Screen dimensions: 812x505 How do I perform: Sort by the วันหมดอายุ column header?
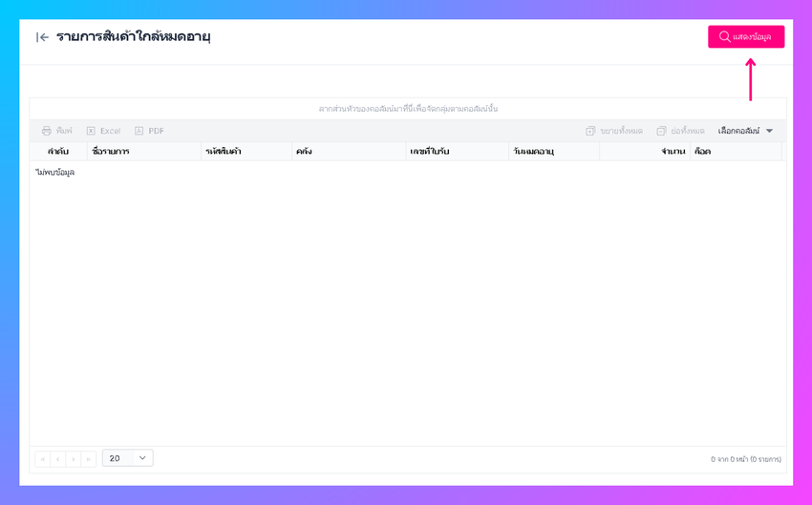tap(554, 152)
